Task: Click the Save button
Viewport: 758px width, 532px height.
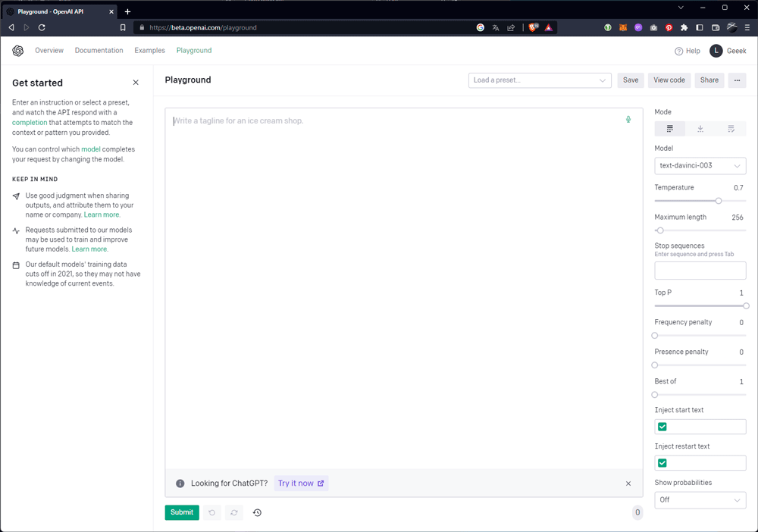Action: [631, 80]
